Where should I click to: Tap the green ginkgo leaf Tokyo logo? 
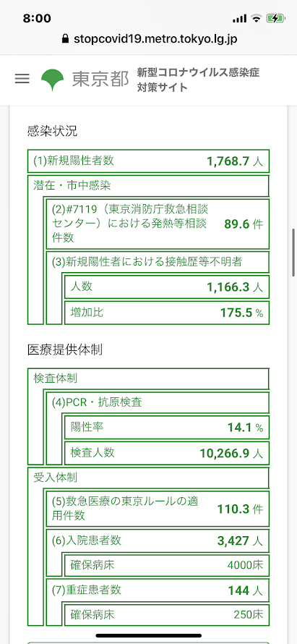[x=53, y=79]
